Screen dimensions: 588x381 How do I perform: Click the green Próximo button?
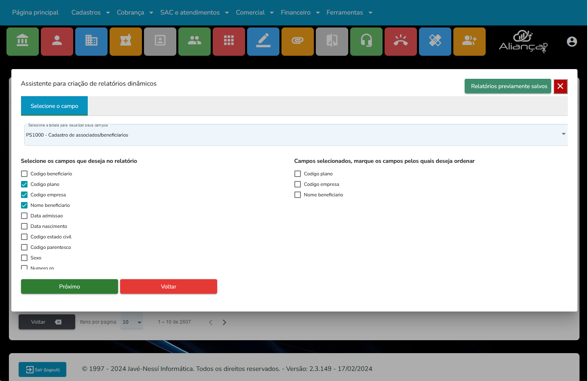click(x=70, y=286)
